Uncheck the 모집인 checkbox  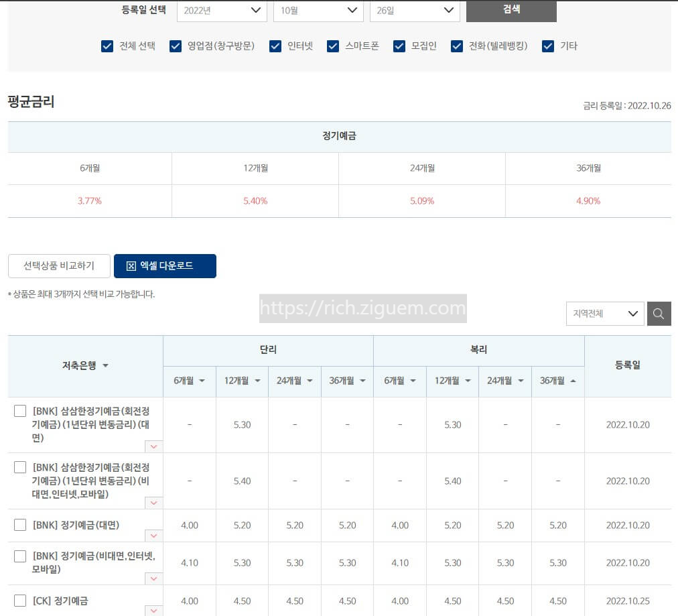point(399,46)
